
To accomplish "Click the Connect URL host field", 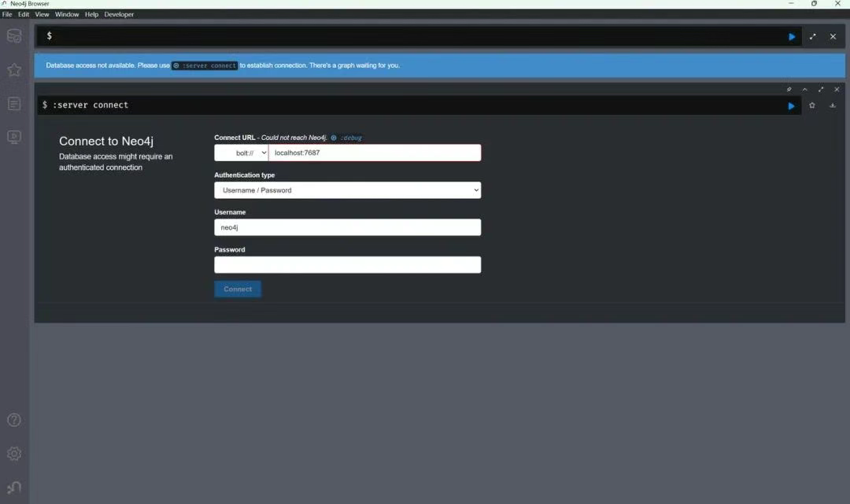I will click(375, 153).
